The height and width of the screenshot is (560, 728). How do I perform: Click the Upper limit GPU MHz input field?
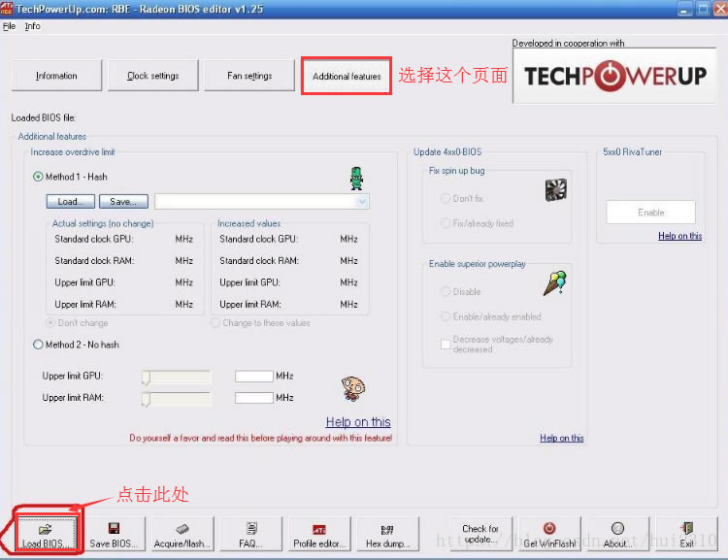click(x=254, y=377)
